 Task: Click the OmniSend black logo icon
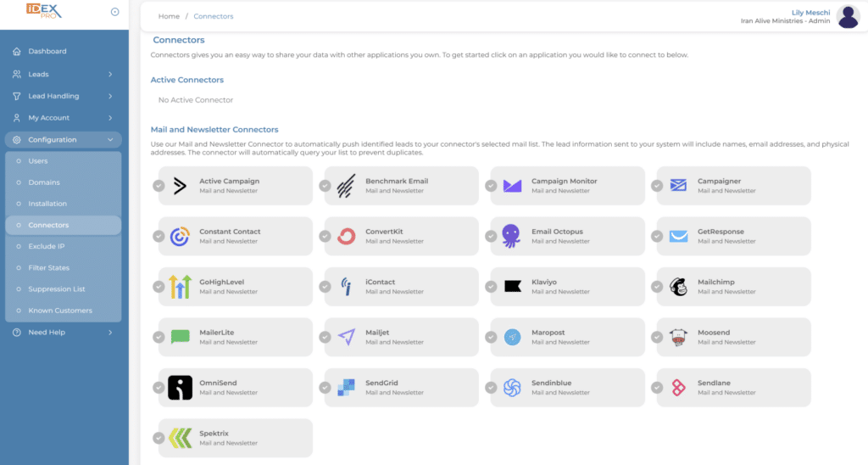[180, 388]
